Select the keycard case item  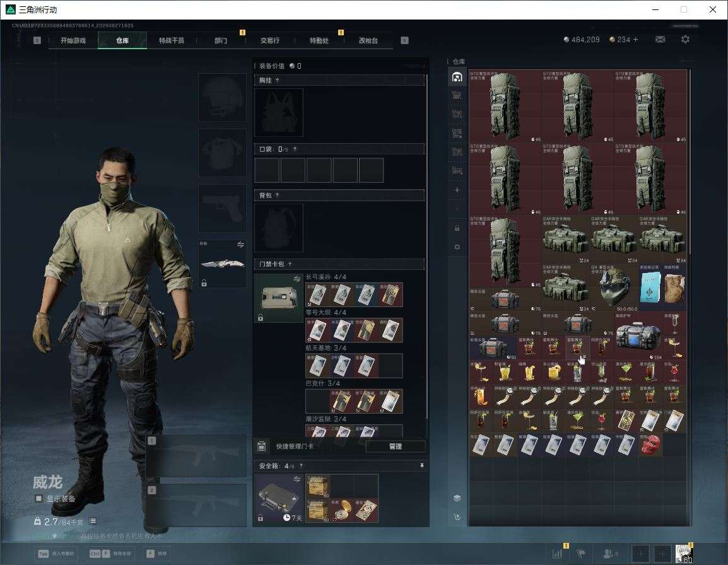279,298
